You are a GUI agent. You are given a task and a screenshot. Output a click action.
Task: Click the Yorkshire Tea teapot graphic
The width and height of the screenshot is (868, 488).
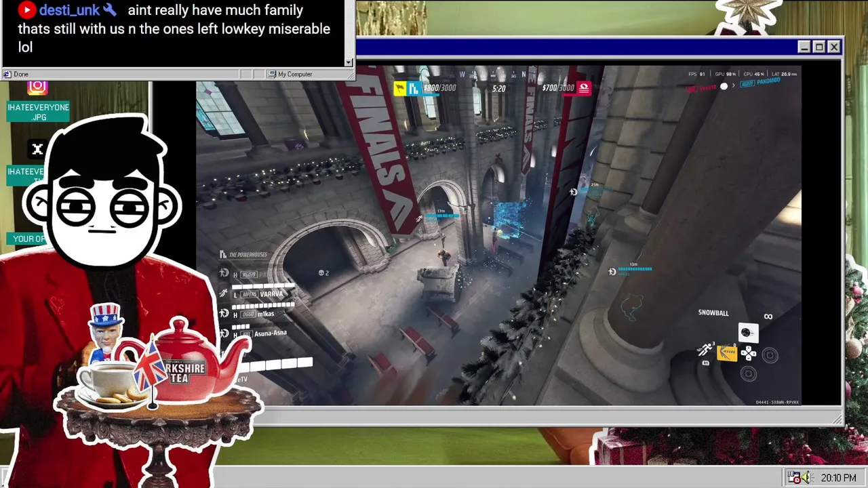(x=183, y=359)
